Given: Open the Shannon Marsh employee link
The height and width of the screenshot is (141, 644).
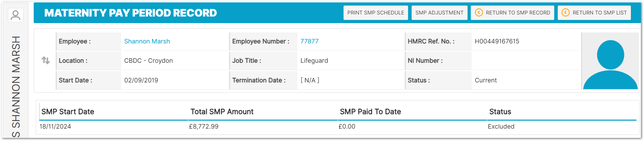Looking at the screenshot, I should (147, 41).
